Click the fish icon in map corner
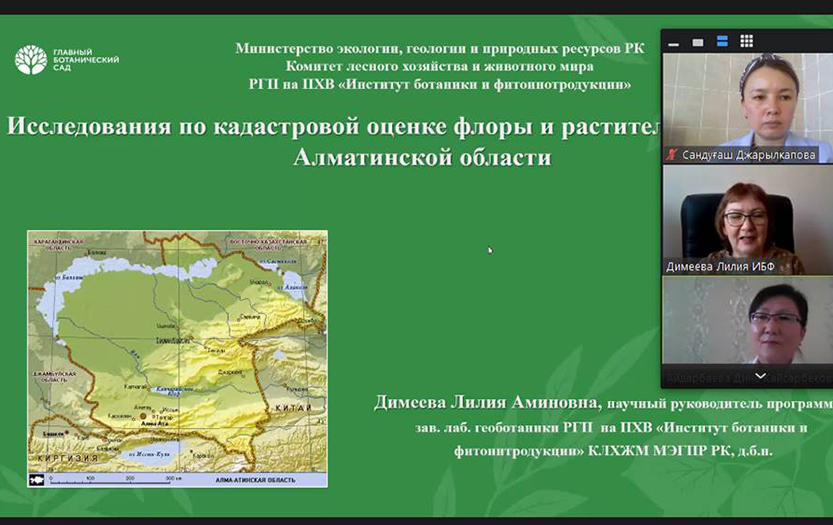The image size is (833, 525). 38,480
